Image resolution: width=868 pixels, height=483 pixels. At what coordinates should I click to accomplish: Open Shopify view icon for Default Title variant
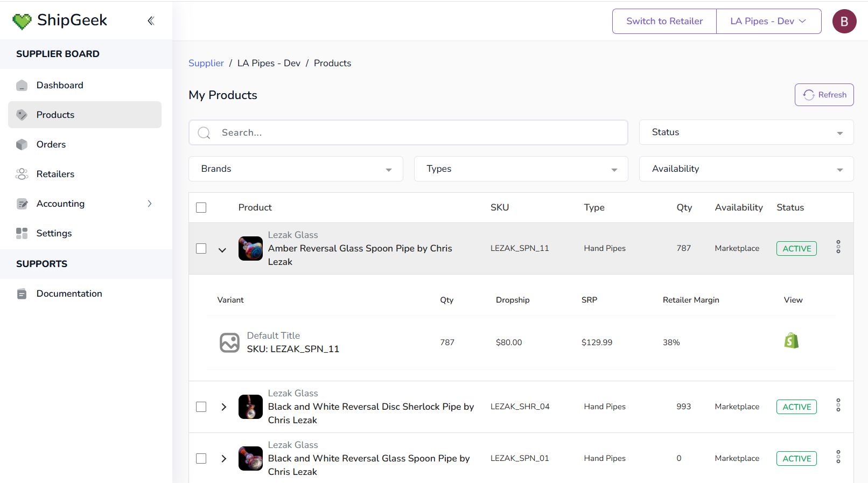pos(792,340)
